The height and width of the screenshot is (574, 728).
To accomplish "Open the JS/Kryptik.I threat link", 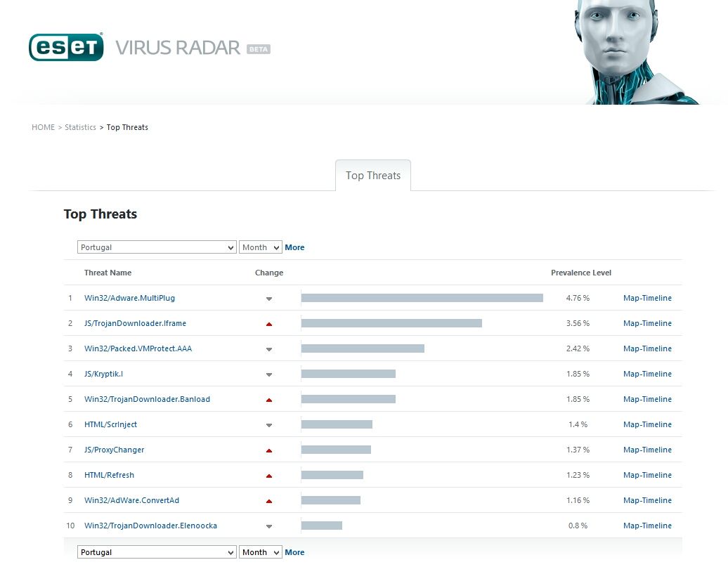I will (x=103, y=374).
